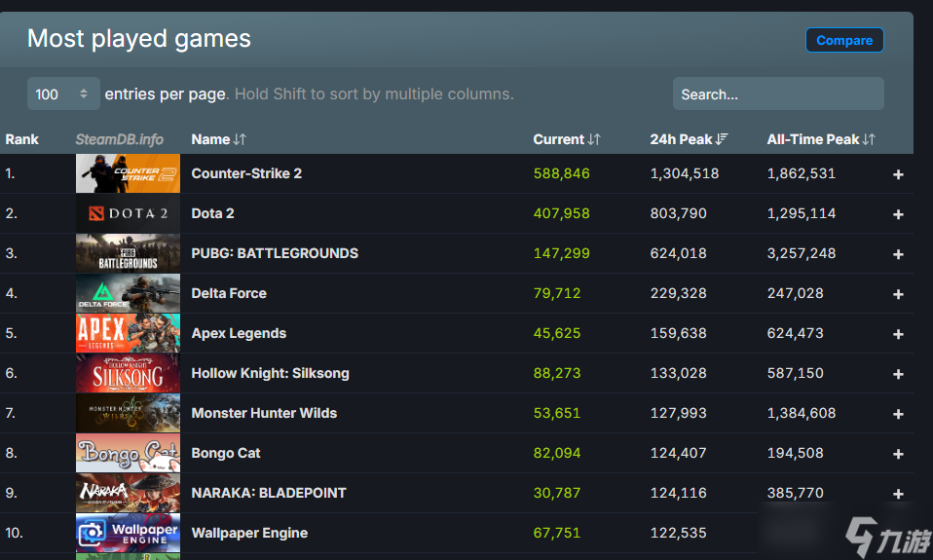The image size is (933, 560).
Task: Focus the Search input field
Action: [778, 94]
